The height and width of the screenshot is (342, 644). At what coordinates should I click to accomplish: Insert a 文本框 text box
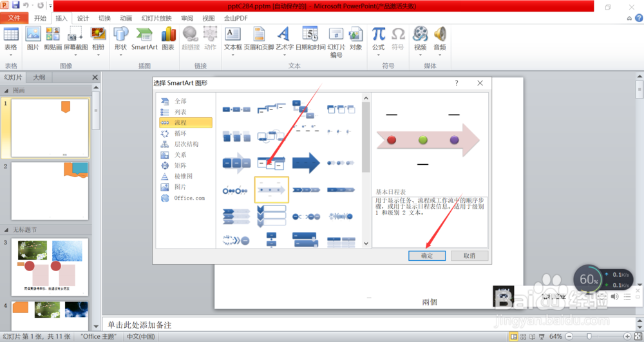[x=232, y=40]
